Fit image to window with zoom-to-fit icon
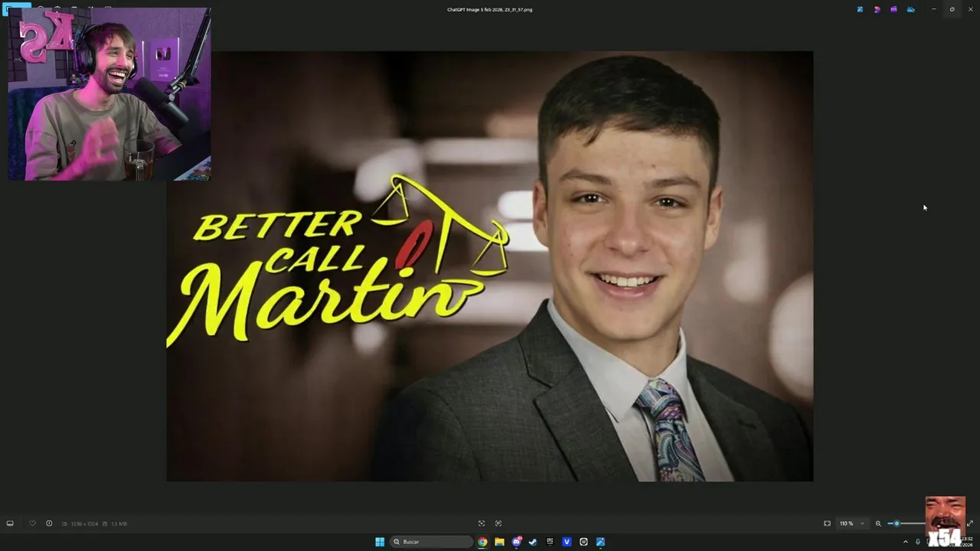 tap(827, 523)
